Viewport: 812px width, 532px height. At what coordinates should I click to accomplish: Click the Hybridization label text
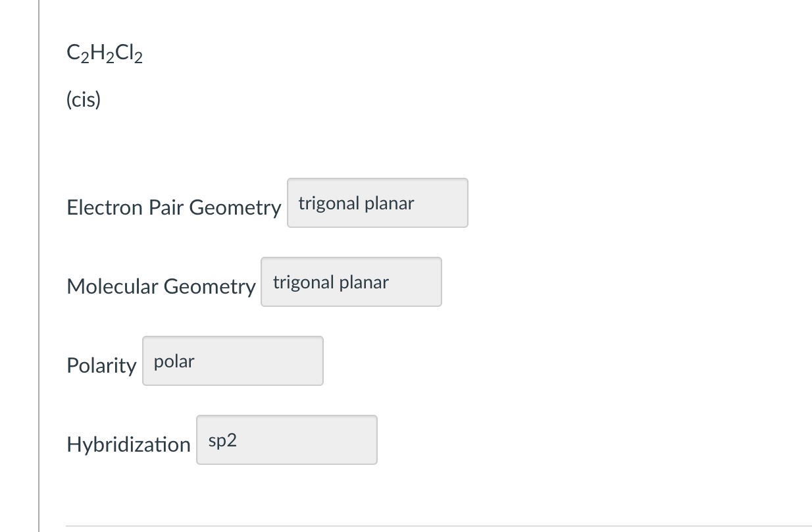click(x=128, y=444)
